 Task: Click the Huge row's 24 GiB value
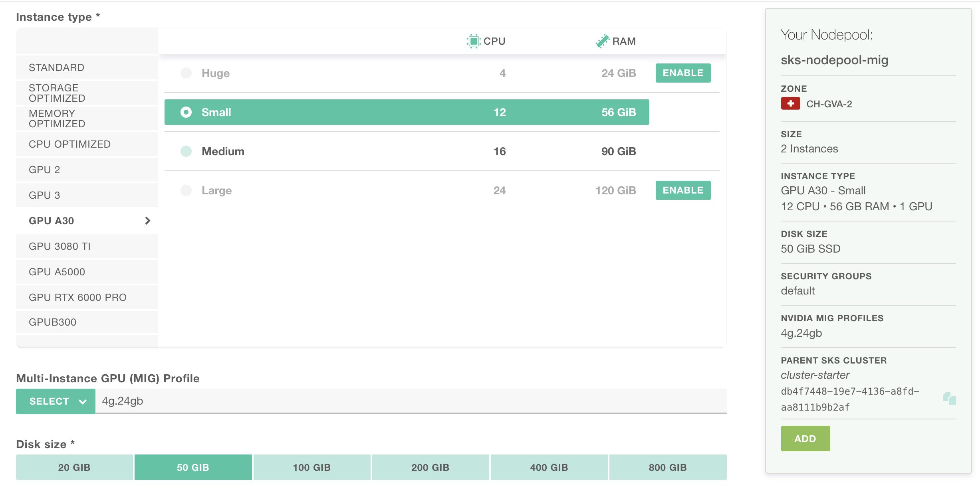coord(619,73)
